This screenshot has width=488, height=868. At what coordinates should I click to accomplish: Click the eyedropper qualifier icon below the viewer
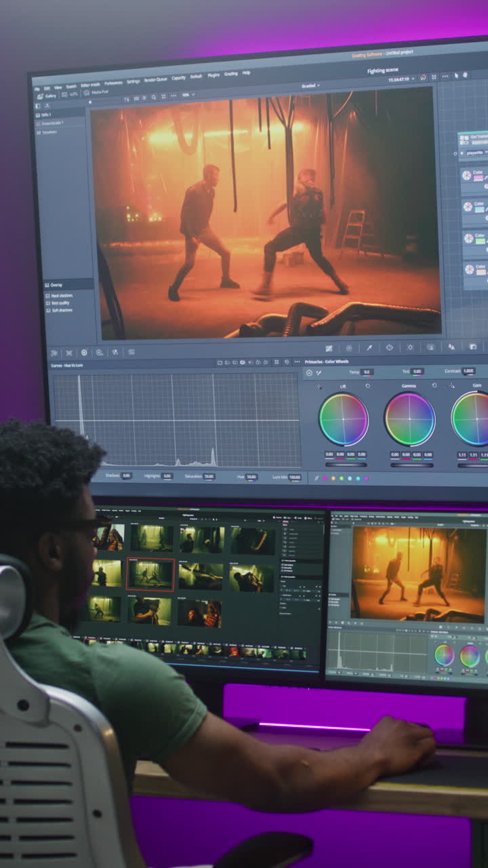pos(369,347)
